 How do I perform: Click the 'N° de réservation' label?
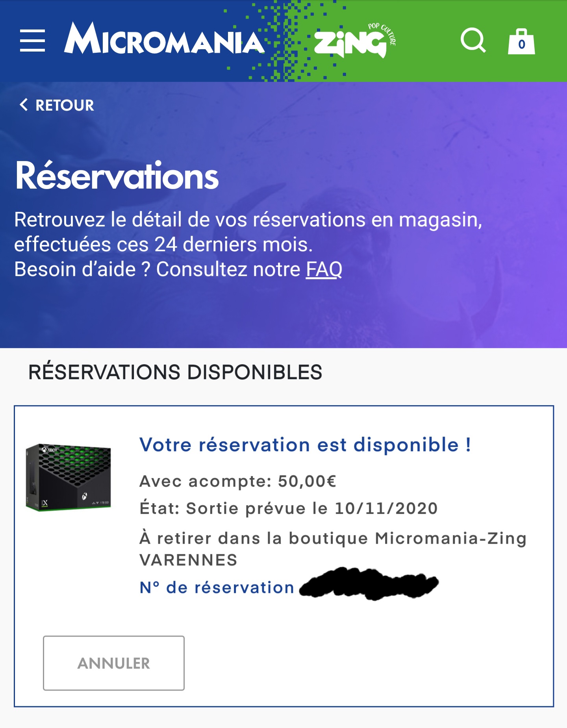coord(217,587)
